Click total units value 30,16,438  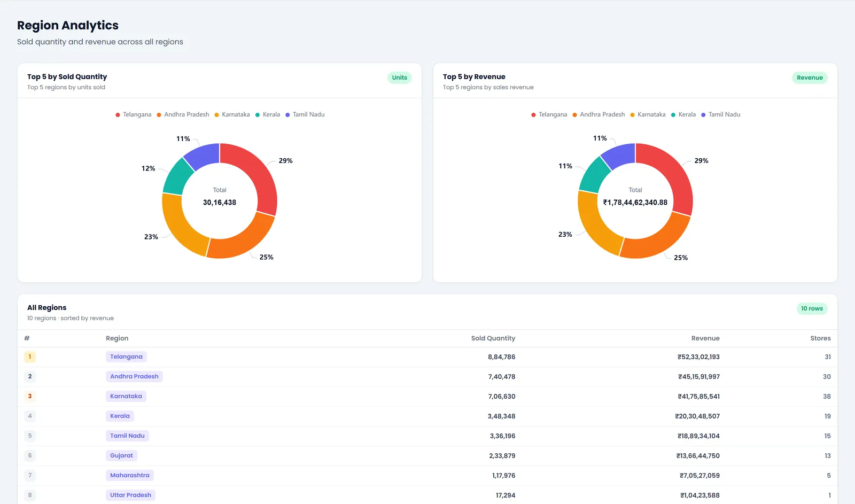[220, 203]
